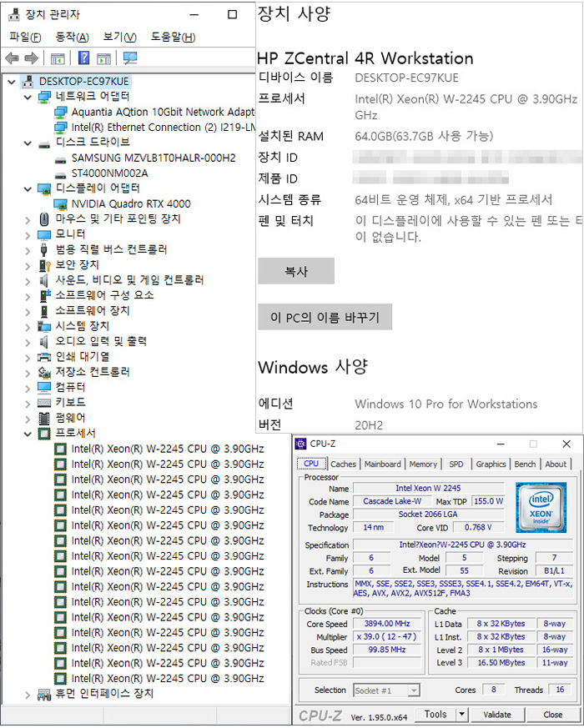Click the 보안 장치 key icon
The height and width of the screenshot is (728, 584).
(x=44, y=265)
